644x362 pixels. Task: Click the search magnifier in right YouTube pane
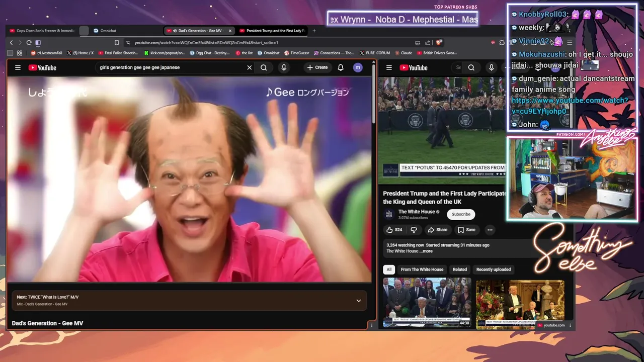tap(471, 67)
